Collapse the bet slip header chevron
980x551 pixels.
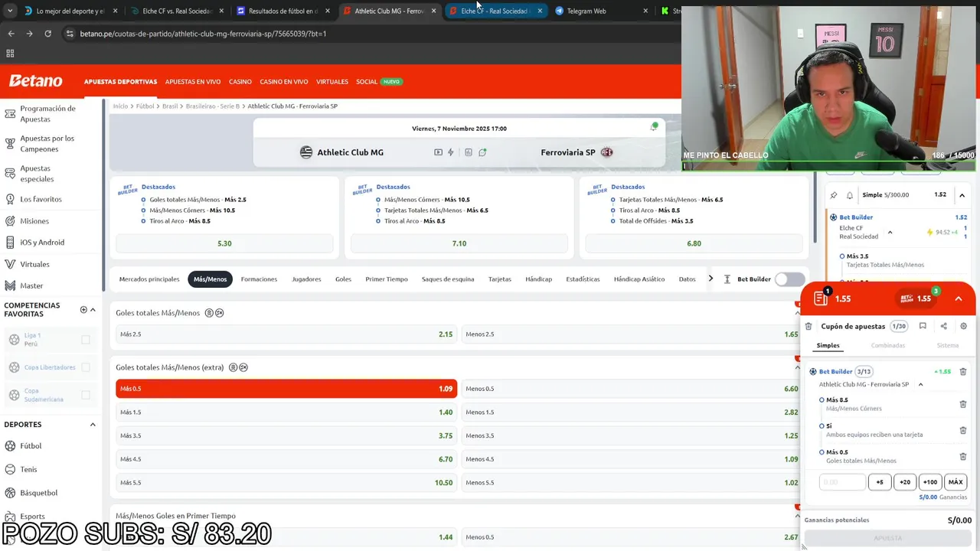tap(959, 298)
